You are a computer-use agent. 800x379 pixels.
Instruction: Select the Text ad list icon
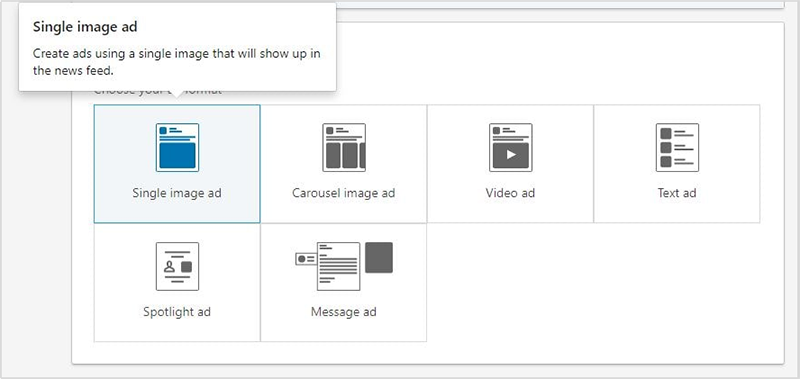tap(677, 147)
